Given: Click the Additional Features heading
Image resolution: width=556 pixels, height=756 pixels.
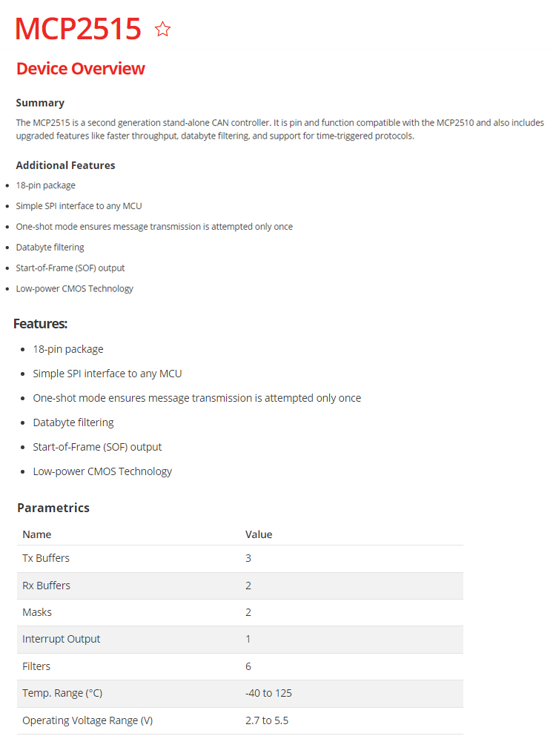Looking at the screenshot, I should pos(65,165).
